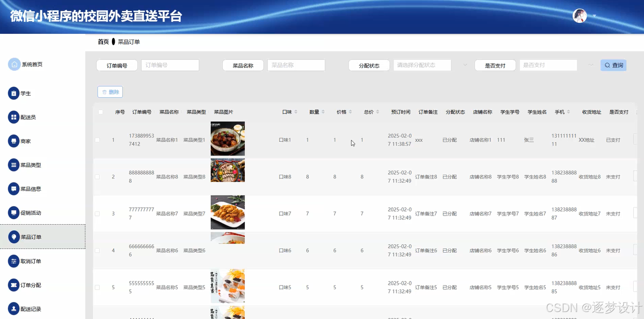Viewport: 644px width, 319px height.
Task: Go to 配送记录 menu item
Action: coord(31,309)
